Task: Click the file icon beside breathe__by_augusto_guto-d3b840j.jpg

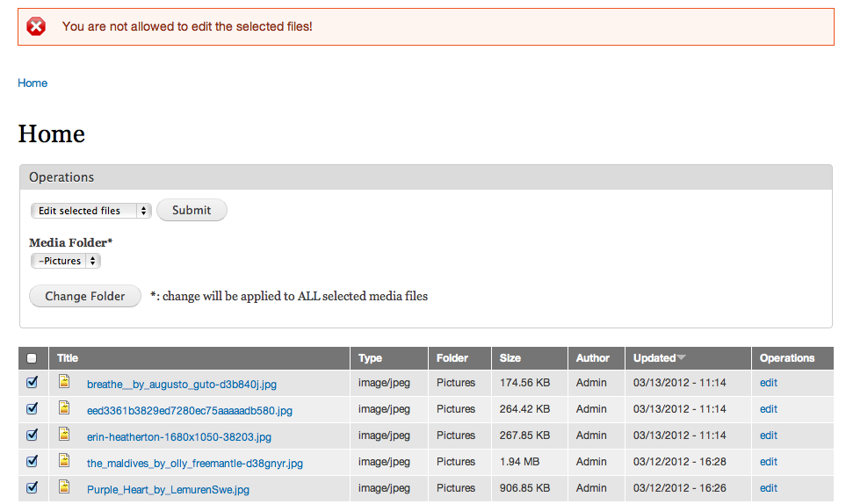Action: tap(64, 381)
